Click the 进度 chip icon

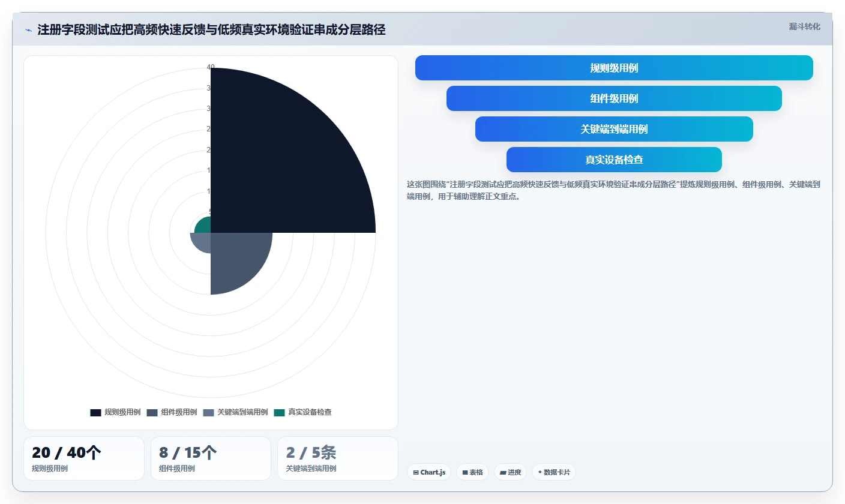coord(503,473)
